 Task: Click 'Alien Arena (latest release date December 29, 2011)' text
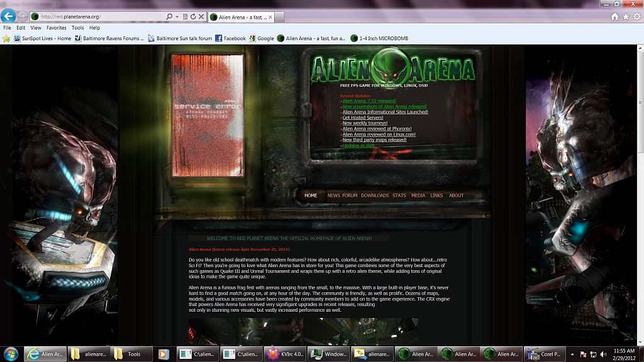(239, 250)
